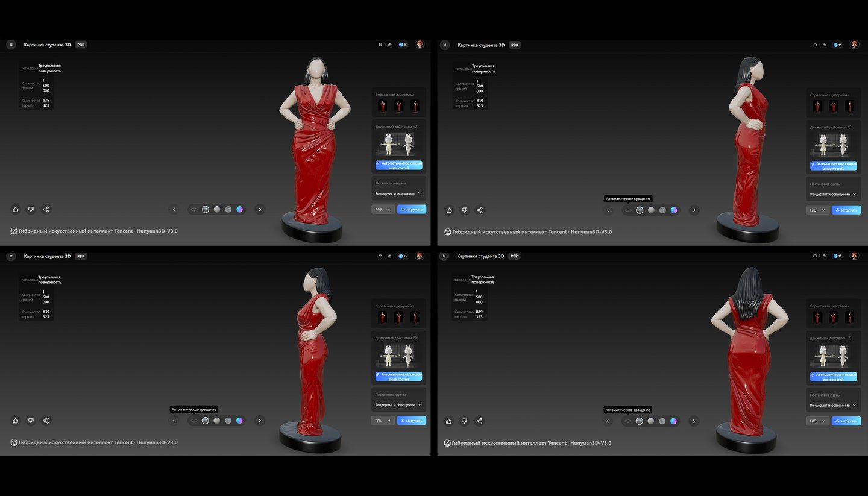Viewport: 868px width, 496px height.
Task: Click the 'загрузить' download button in top-left panel
Action: click(412, 209)
